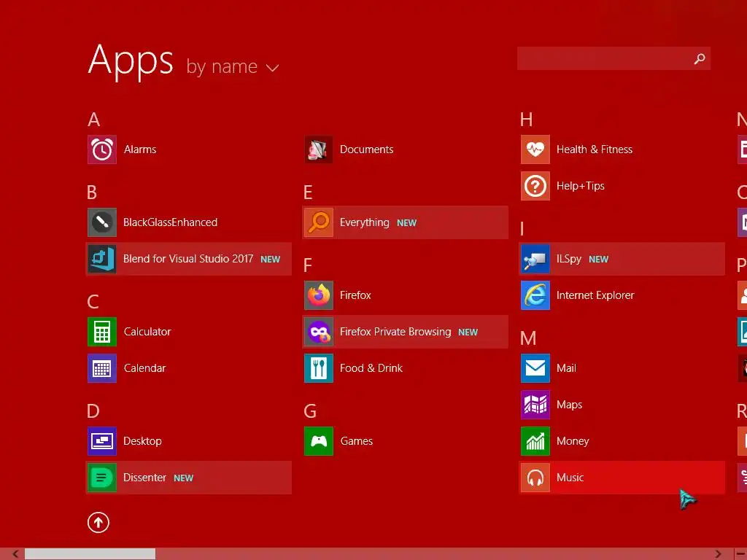Screen dimensions: 747x560
Task: Open the Money app icon
Action: [535, 441]
